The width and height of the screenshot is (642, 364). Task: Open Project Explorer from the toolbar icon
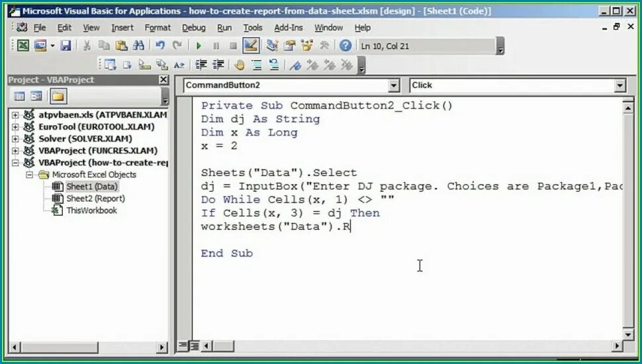tap(272, 46)
